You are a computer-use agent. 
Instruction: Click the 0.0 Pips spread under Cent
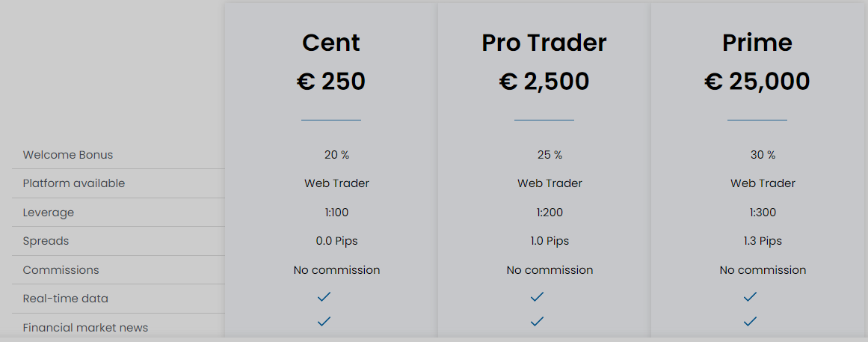[x=336, y=241]
